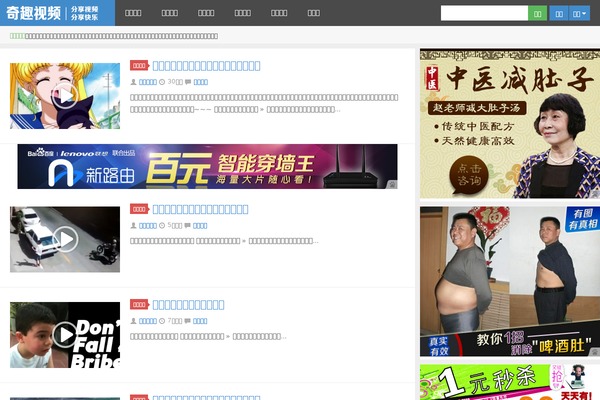This screenshot has width=600, height=400.
Task: Focus the search box in the header
Action: [484, 13]
